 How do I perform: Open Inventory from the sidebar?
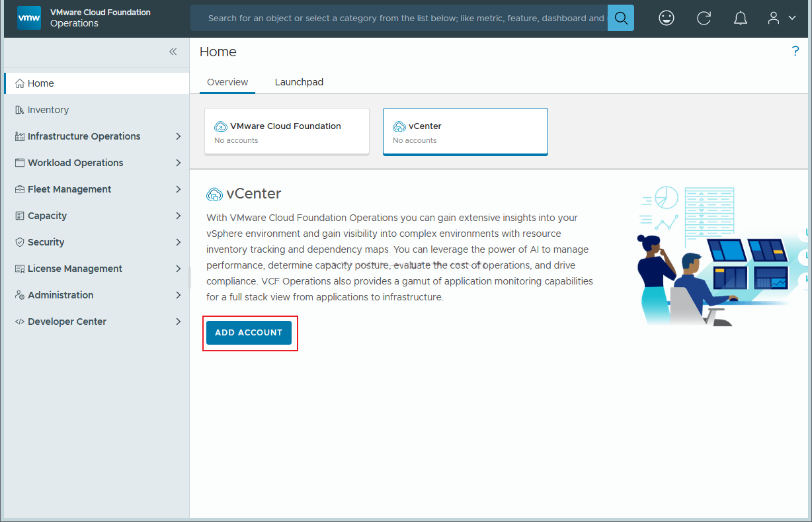[x=48, y=110]
